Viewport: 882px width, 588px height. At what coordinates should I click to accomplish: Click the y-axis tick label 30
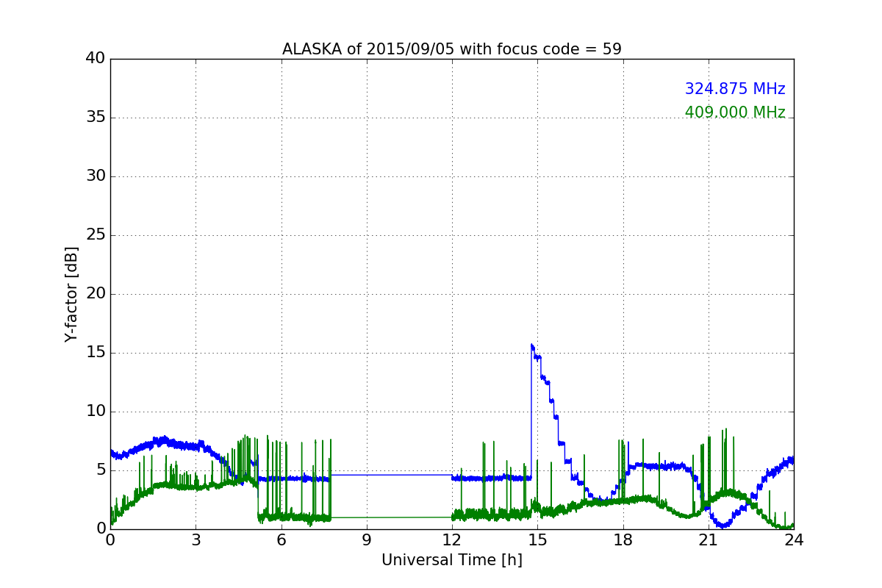(96, 176)
